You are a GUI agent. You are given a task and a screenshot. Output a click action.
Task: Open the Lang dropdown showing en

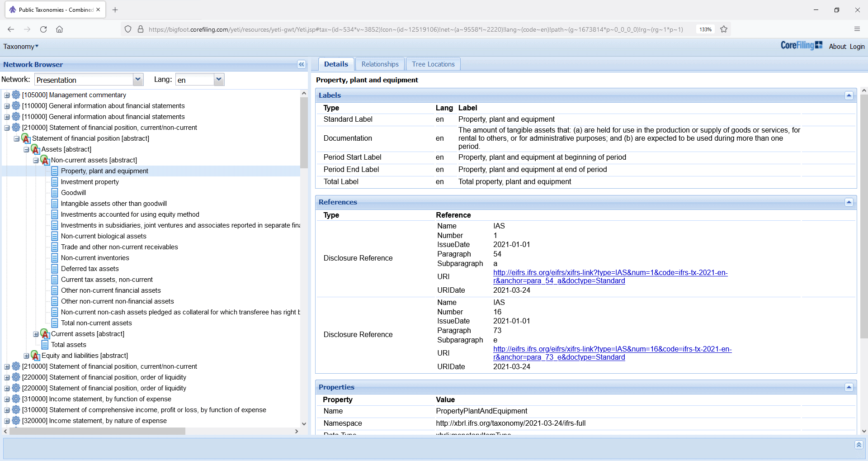pos(219,80)
